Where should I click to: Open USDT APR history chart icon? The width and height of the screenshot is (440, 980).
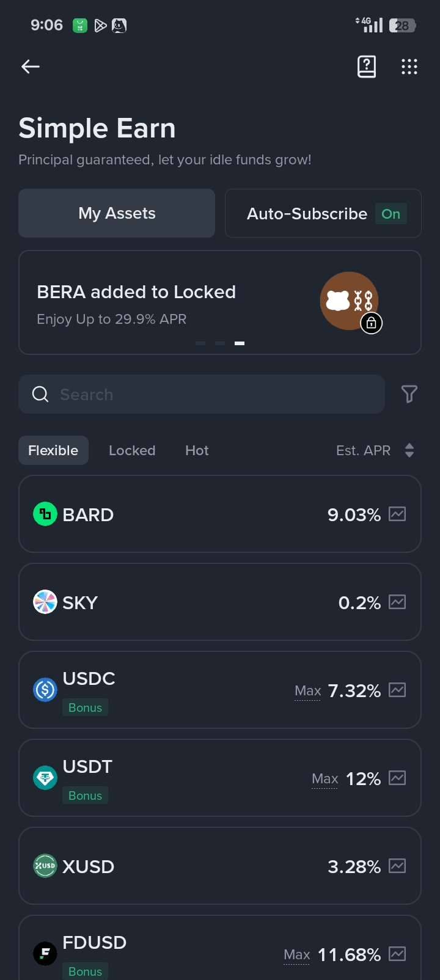point(397,778)
